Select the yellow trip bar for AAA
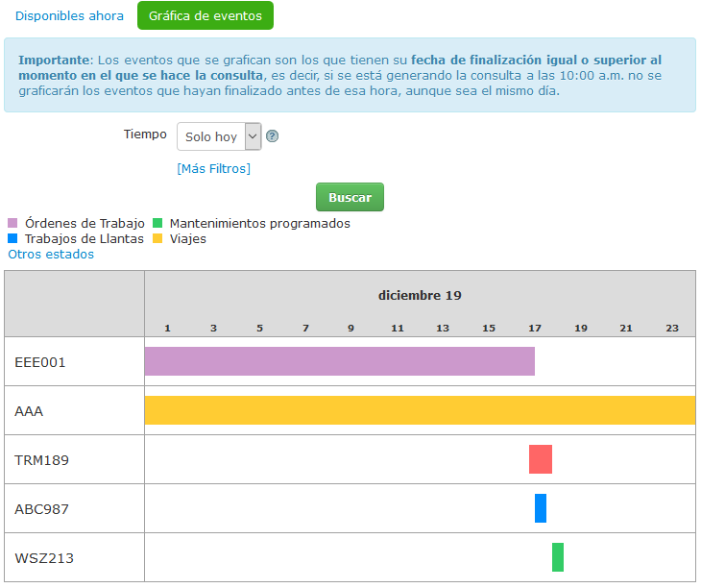The image size is (701, 588). pyautogui.click(x=420, y=410)
